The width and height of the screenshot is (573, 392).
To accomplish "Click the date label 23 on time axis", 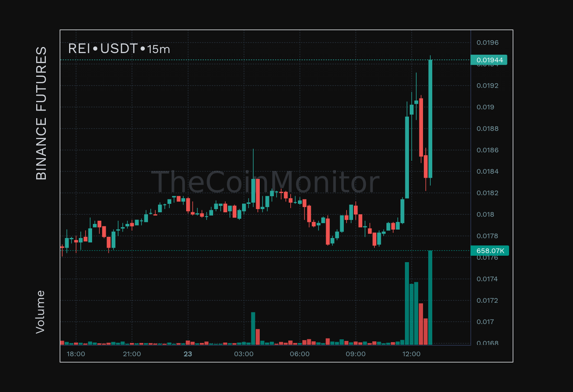I will (x=188, y=354).
